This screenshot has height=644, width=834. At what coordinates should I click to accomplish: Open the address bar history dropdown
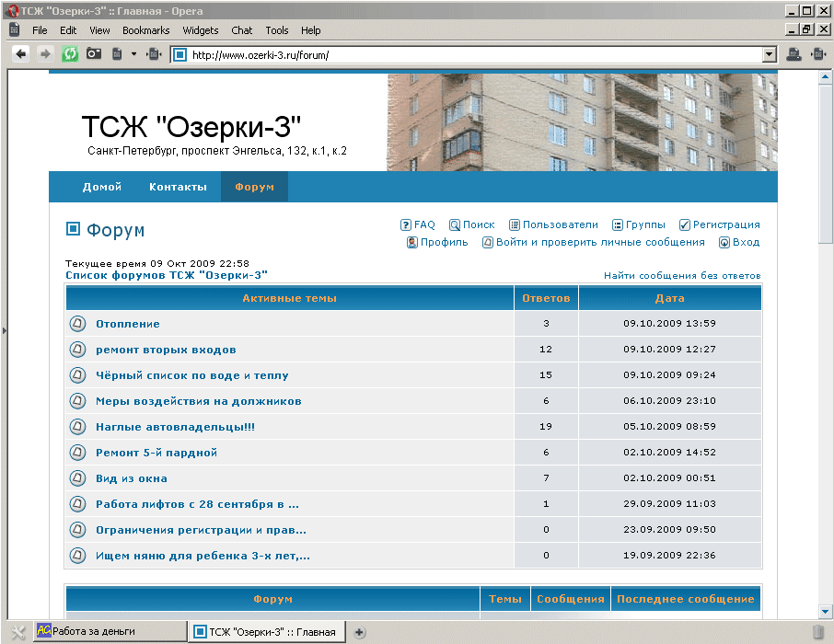(770, 54)
